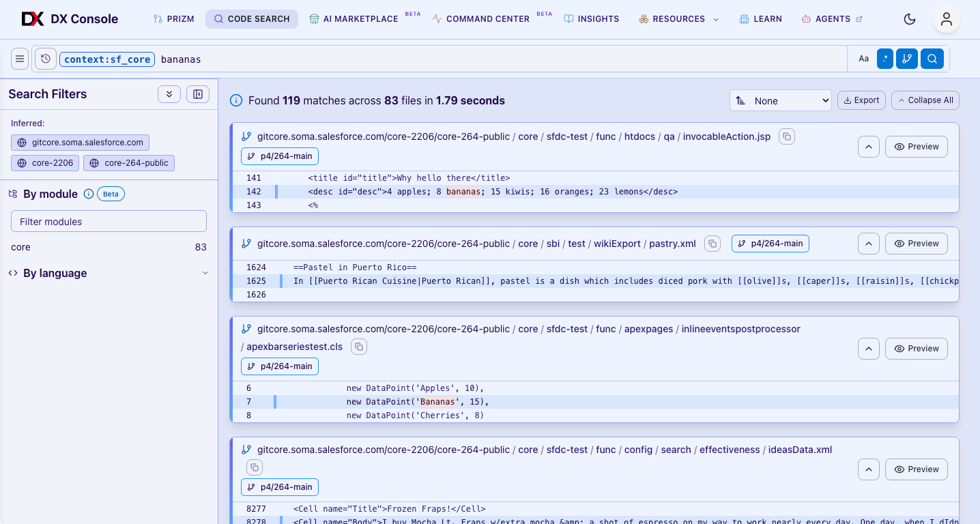Go to PRIZM tab
This screenshot has height=524, width=980.
pyautogui.click(x=174, y=19)
